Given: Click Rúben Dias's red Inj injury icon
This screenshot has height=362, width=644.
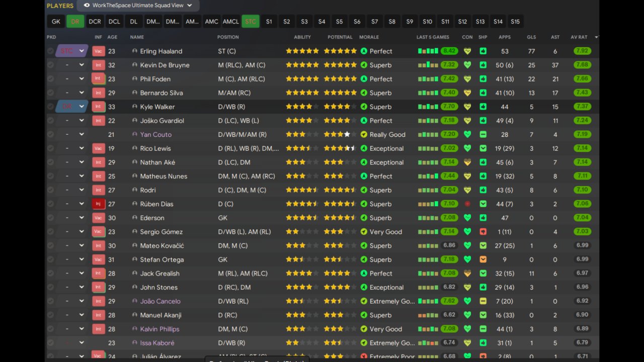Looking at the screenshot, I should (98, 204).
